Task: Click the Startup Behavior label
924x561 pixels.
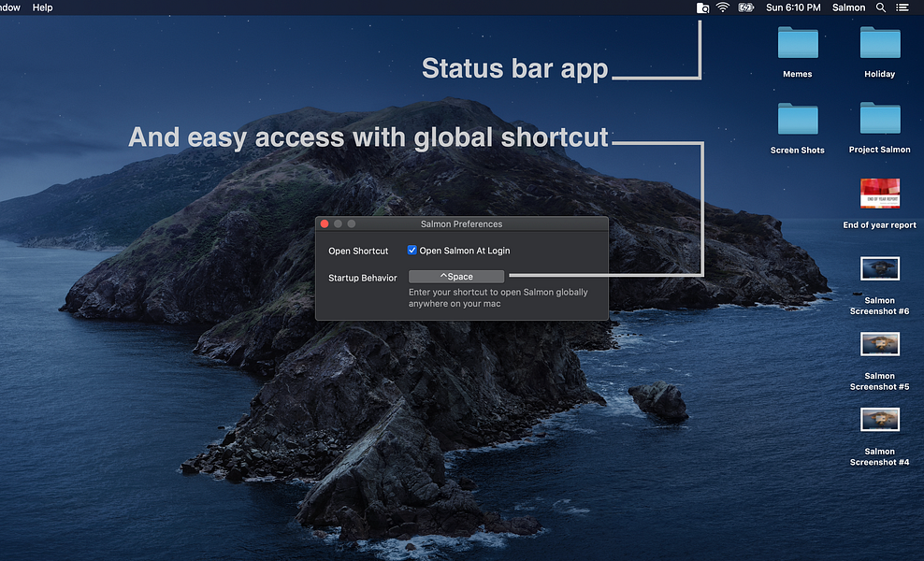Action: 363,278
